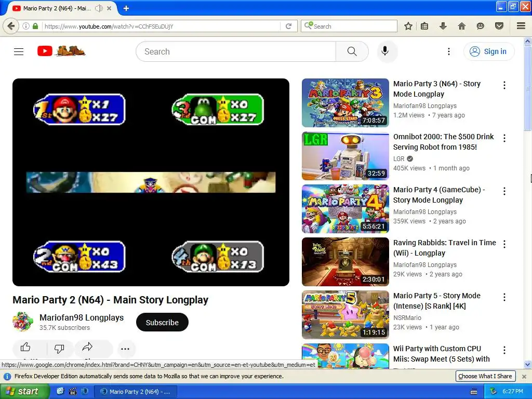The width and height of the screenshot is (532, 399).
Task: Open Raving Rabbids: Travel in Time title
Action: click(445, 248)
